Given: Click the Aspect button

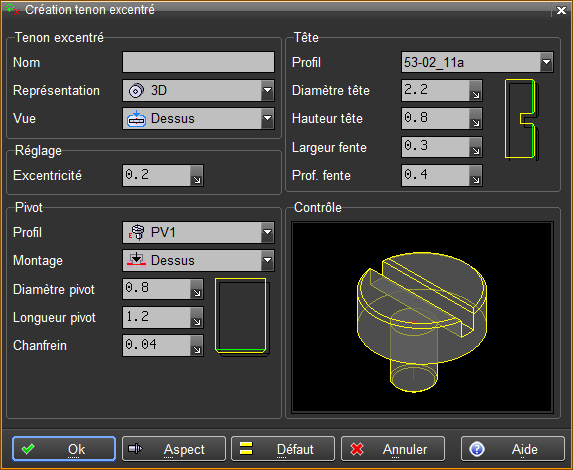Looking at the screenshot, I should 174,449.
